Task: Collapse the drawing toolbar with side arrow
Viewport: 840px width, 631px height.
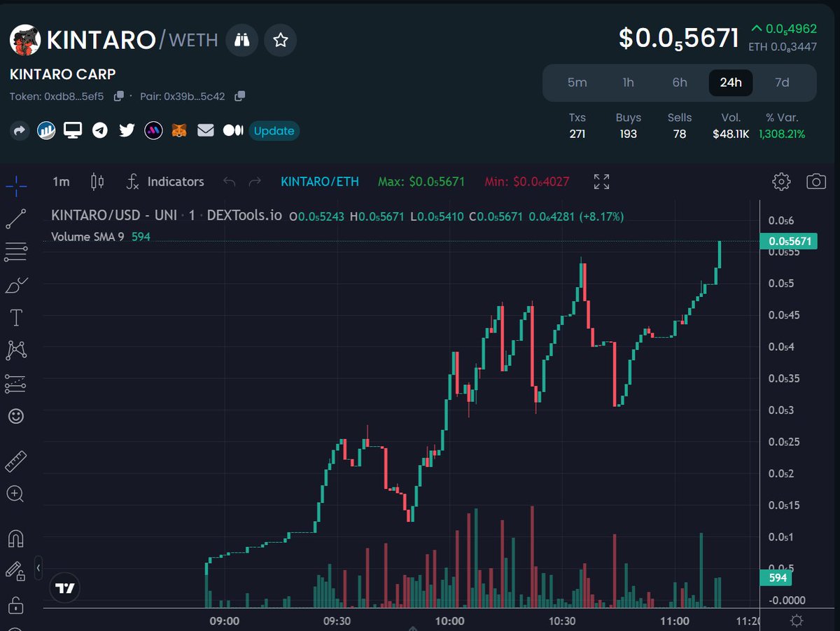Action: coord(38,567)
